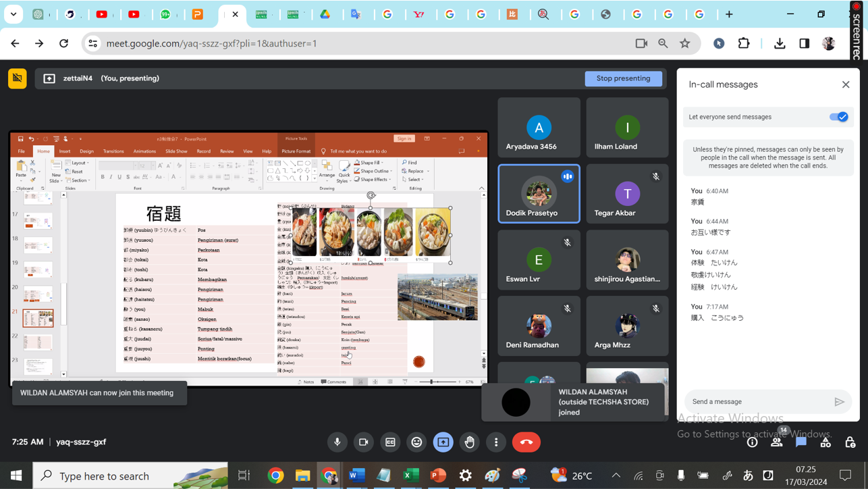
Task: Raise hand in the meeting
Action: (x=470, y=442)
